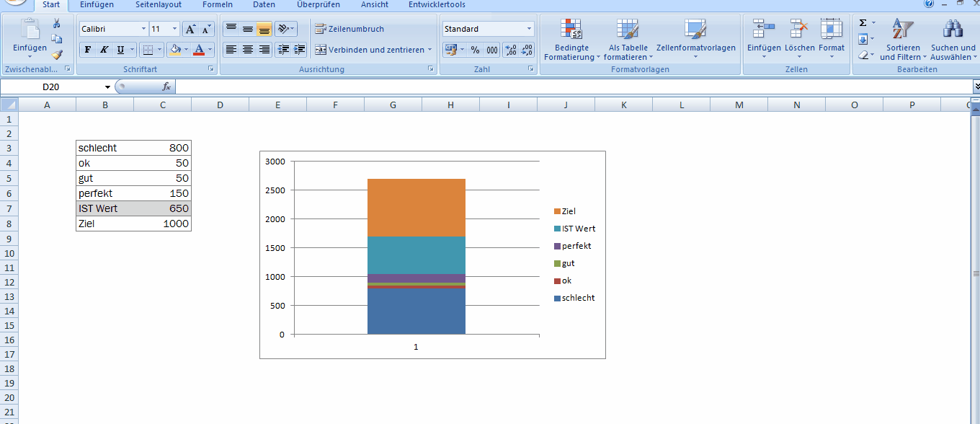Open the Daten tab
The height and width of the screenshot is (424, 980).
click(x=264, y=4)
